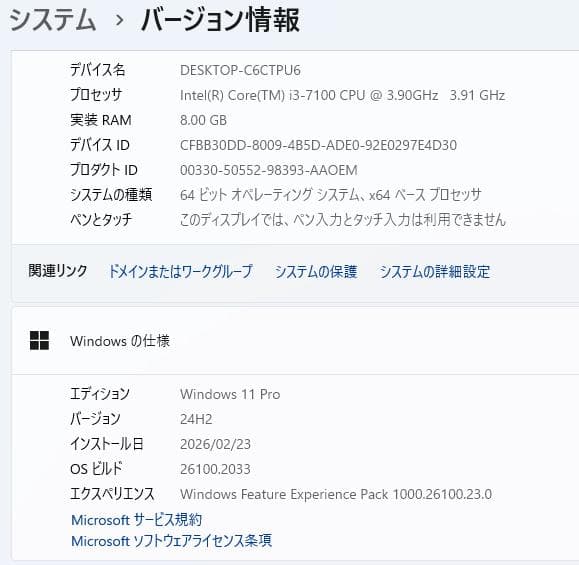Viewport: 579px width, 565px height.
Task: Open Microsoft サービス規約 link
Action: (137, 520)
